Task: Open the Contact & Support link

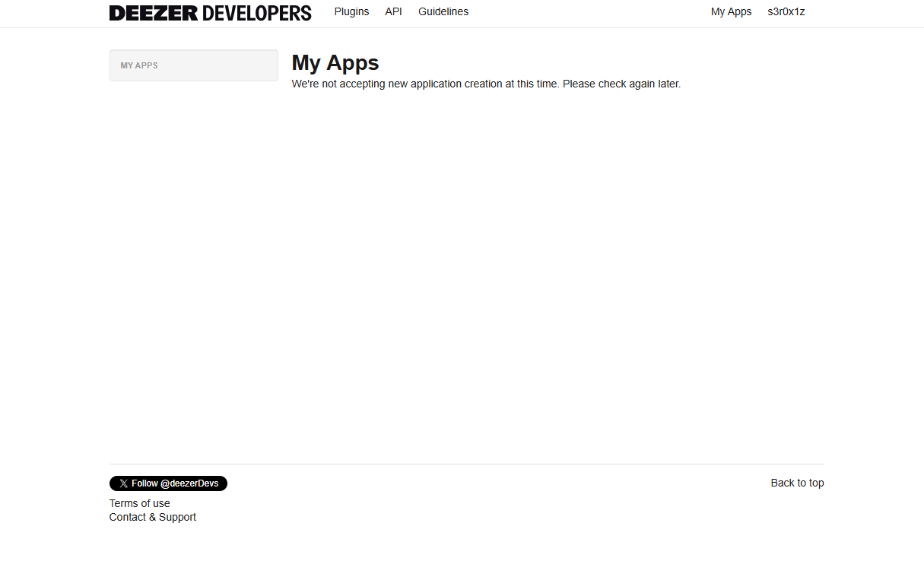Action: (153, 517)
